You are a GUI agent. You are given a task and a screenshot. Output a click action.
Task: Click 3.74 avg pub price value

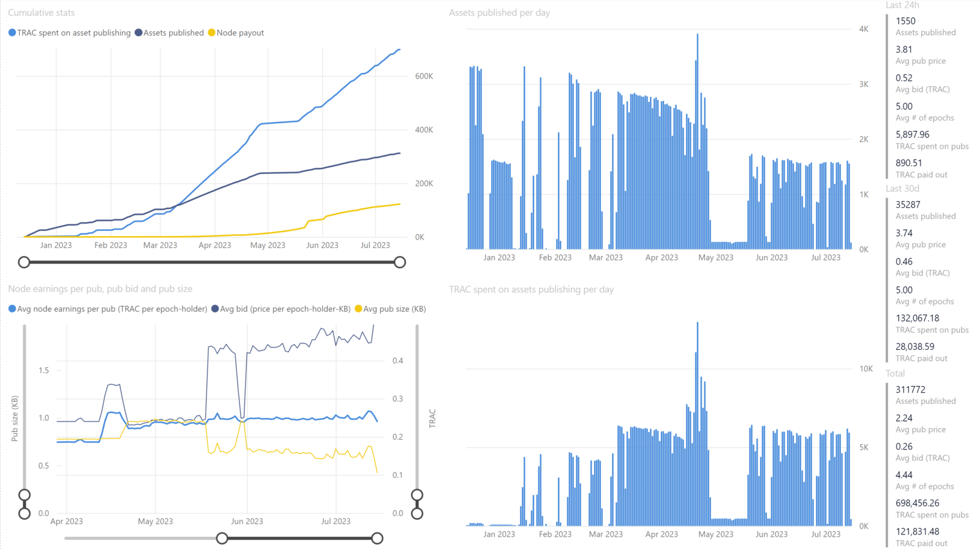903,233
